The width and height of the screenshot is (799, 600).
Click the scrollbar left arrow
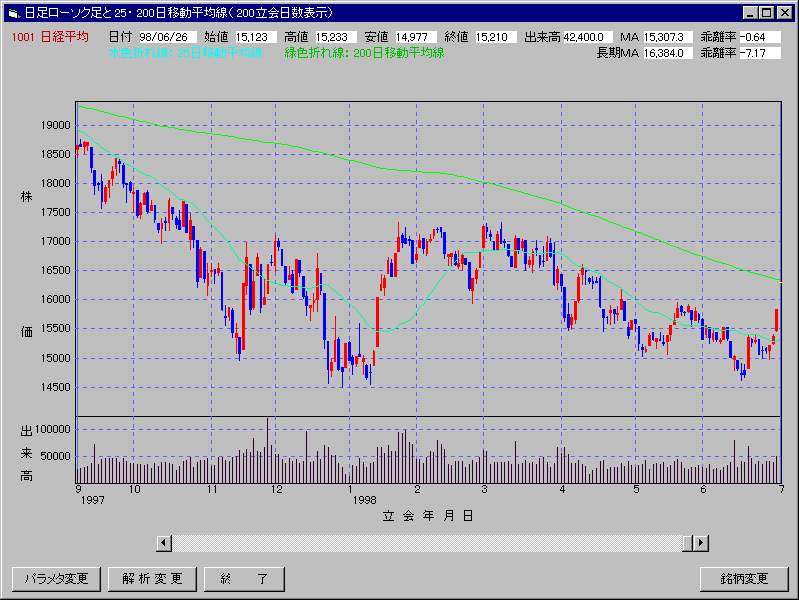164,542
